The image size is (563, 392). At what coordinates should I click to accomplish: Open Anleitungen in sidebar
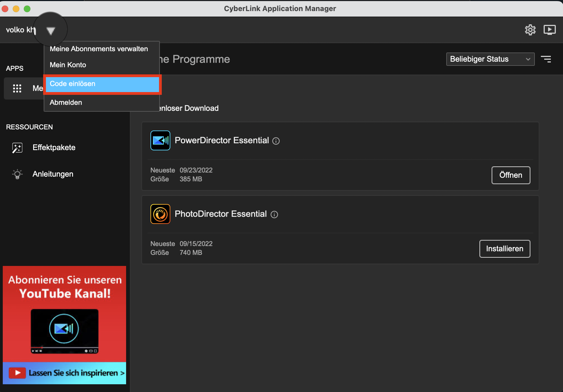(53, 174)
